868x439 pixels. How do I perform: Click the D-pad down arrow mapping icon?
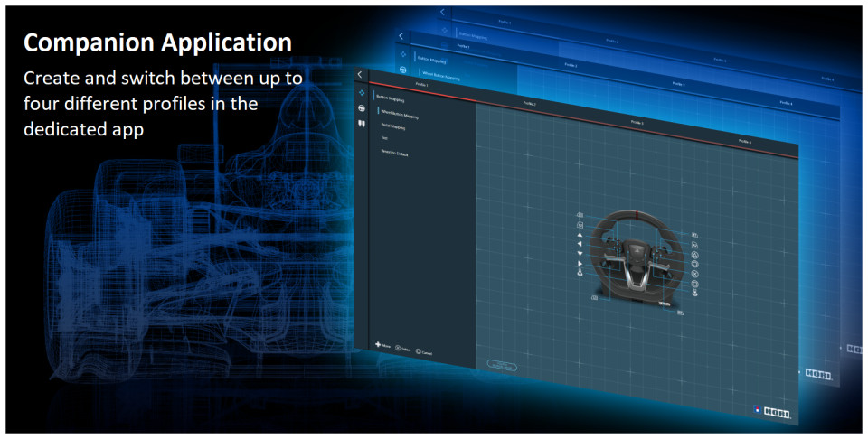click(x=580, y=254)
